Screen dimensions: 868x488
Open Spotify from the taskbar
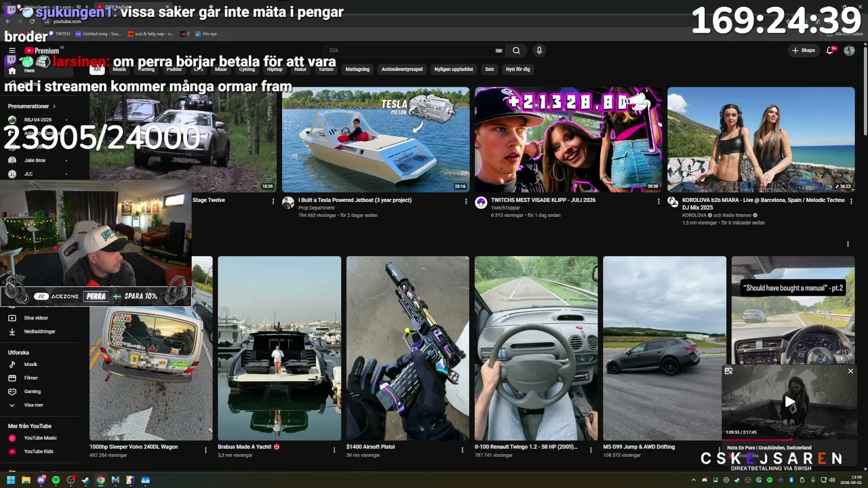tap(56, 481)
